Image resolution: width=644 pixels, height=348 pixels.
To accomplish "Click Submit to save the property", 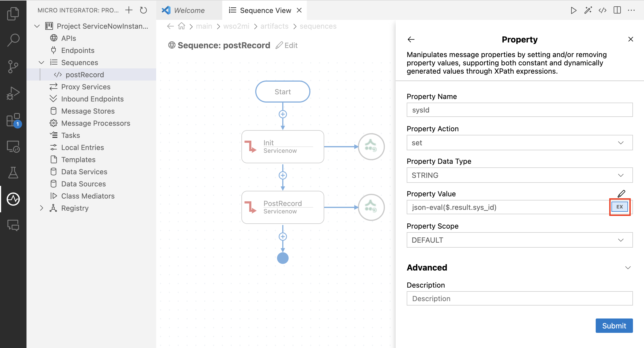I will [614, 326].
